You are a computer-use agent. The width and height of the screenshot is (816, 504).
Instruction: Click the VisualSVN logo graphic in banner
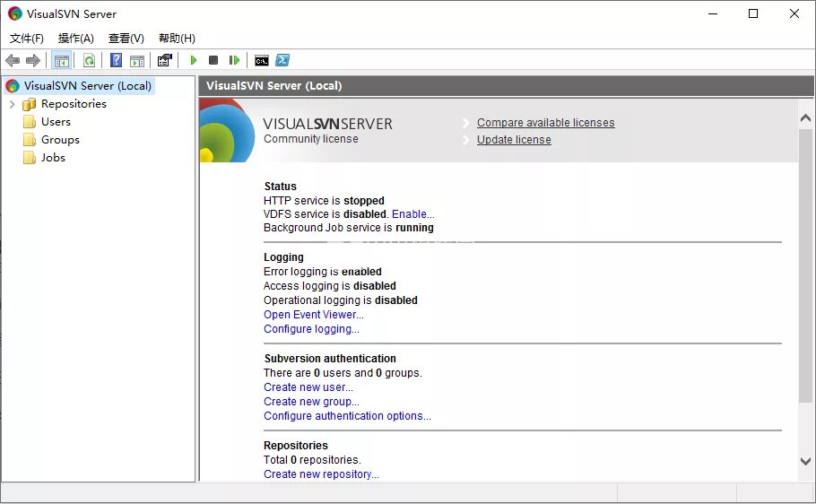click(x=227, y=131)
